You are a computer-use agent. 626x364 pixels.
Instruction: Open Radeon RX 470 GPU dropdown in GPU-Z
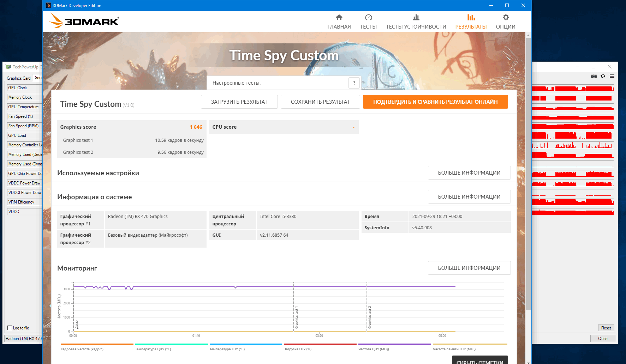click(x=23, y=339)
